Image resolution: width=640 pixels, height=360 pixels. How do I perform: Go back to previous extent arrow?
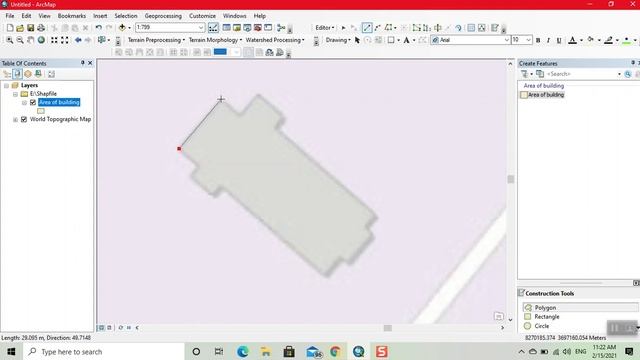[x=78, y=40]
